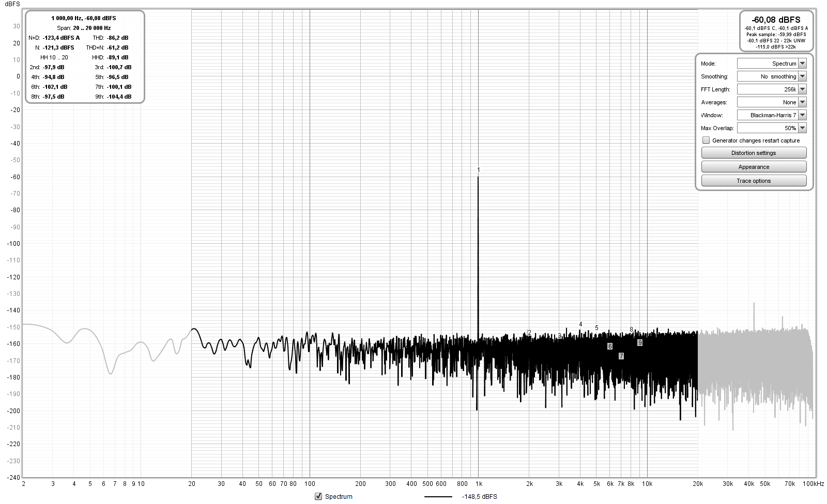Click the THD -86,2 dB value
This screenshot has height=504, width=827.
(117, 38)
